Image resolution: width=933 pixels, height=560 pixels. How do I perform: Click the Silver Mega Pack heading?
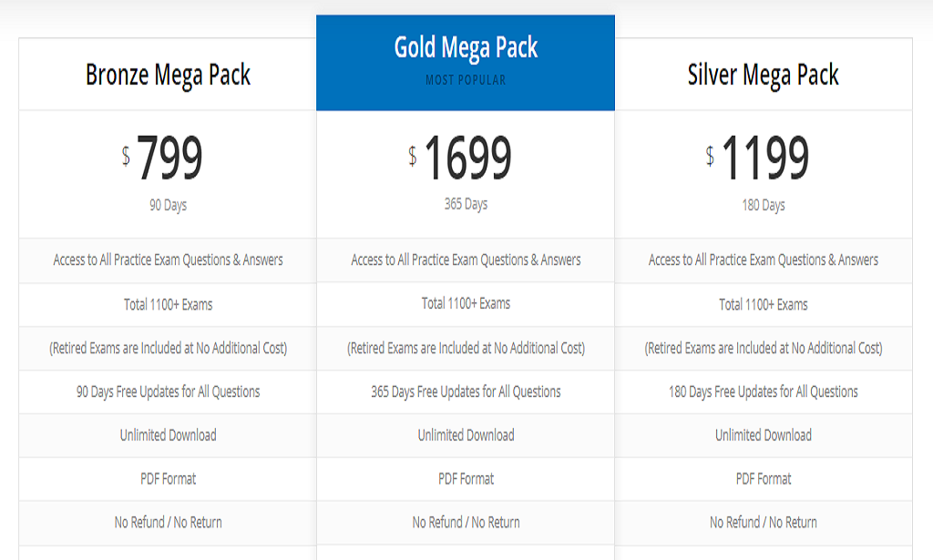[763, 76]
